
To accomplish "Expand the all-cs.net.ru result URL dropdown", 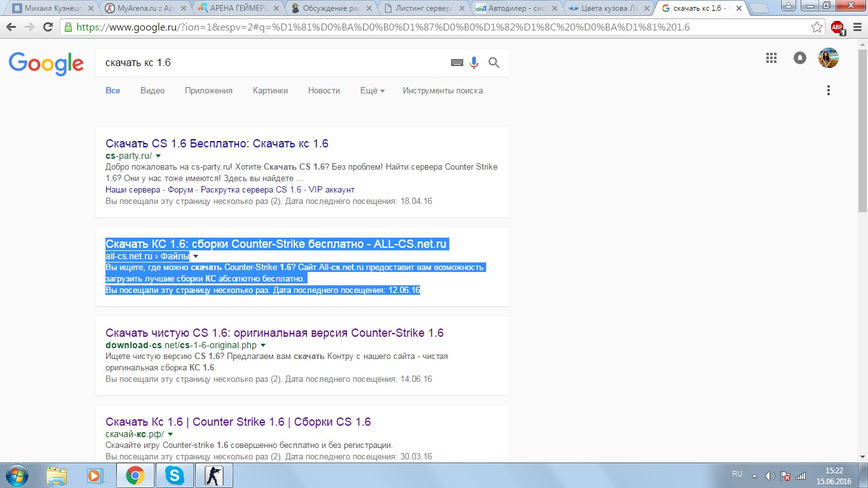I will point(195,256).
